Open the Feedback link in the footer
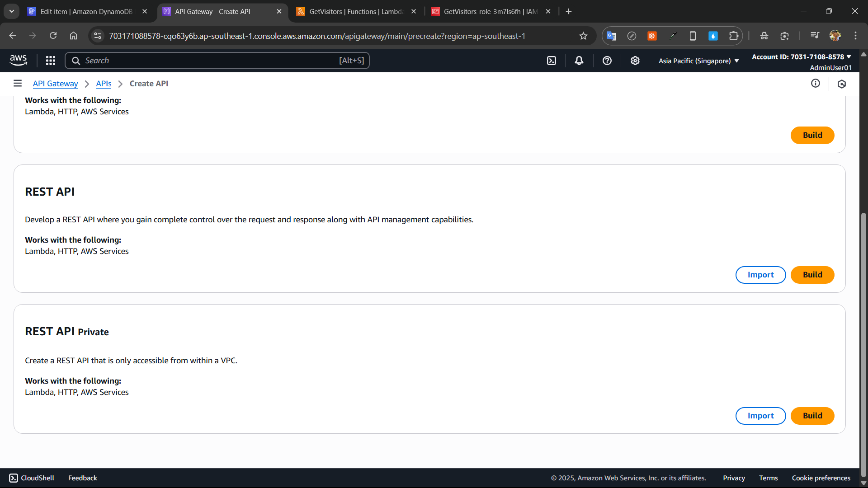 (83, 478)
